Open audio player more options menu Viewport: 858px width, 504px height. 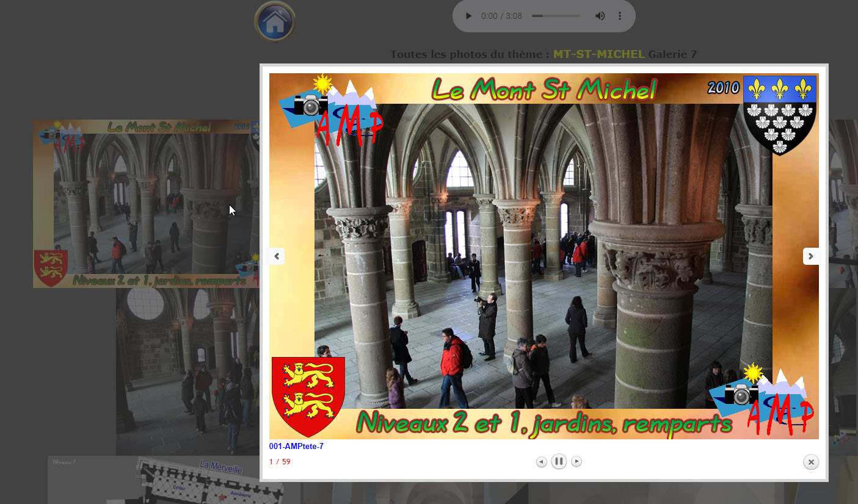(619, 16)
